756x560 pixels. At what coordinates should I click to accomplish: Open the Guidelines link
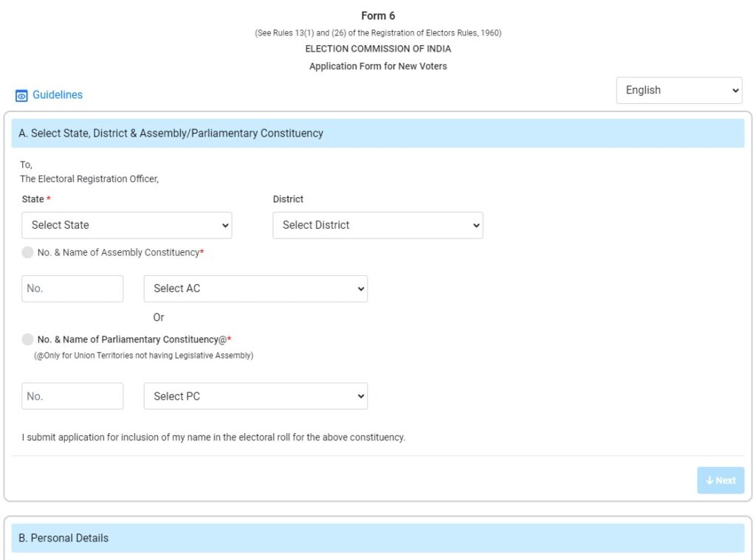(x=57, y=94)
